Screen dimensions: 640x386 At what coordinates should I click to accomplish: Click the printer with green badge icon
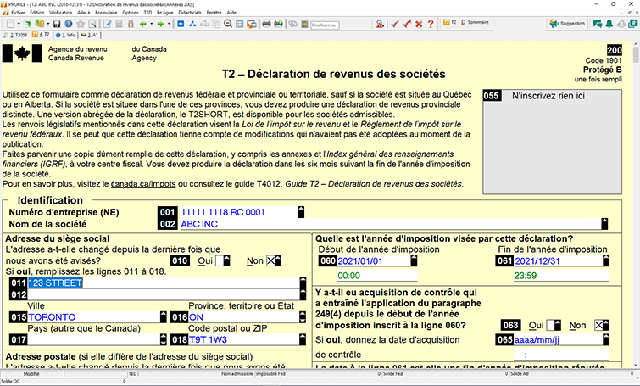[x=278, y=24]
